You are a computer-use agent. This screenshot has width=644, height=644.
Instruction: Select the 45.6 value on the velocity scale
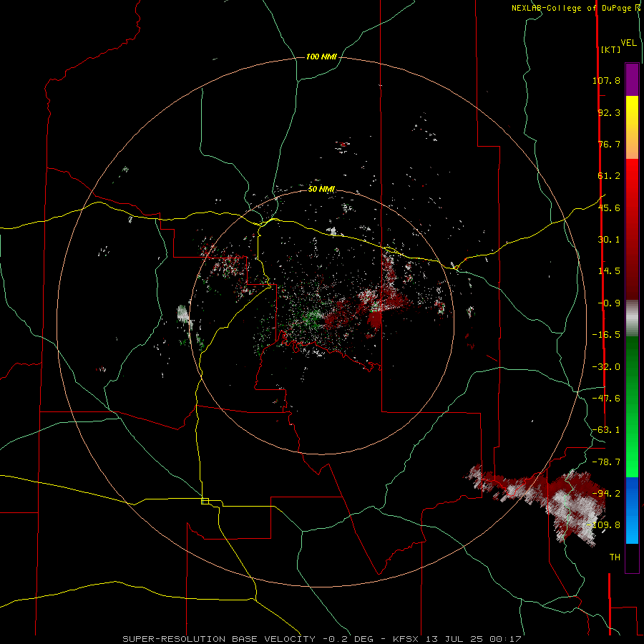609,208
